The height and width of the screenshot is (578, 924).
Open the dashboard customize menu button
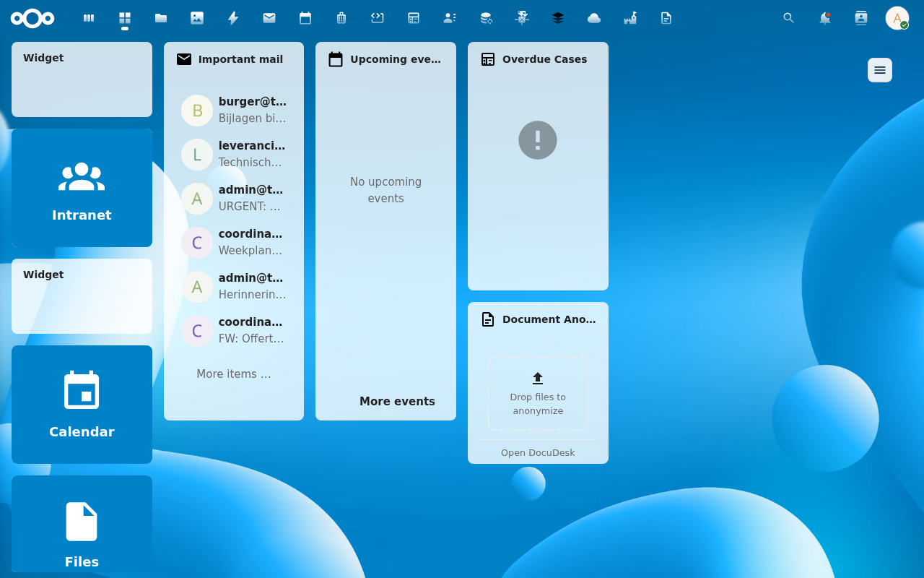pyautogui.click(x=880, y=70)
